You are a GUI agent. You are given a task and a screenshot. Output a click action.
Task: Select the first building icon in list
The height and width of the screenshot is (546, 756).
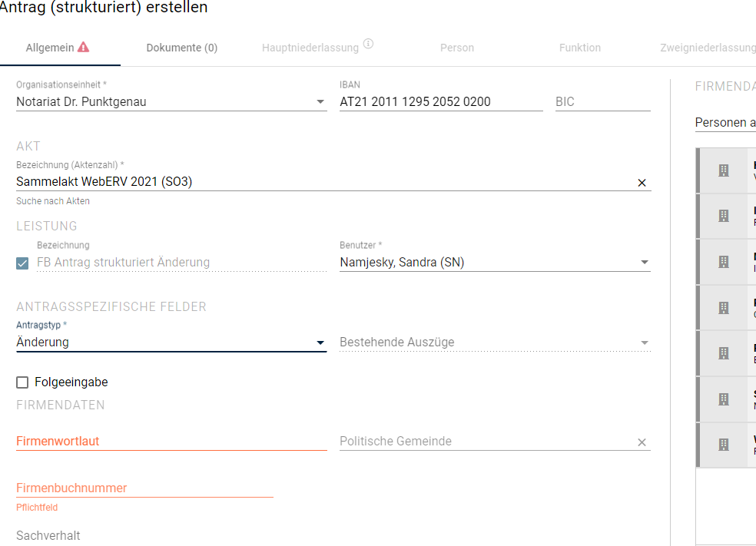pos(724,170)
